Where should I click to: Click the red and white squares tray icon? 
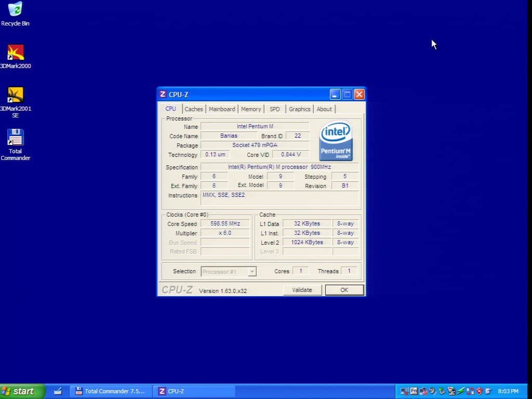470,391
